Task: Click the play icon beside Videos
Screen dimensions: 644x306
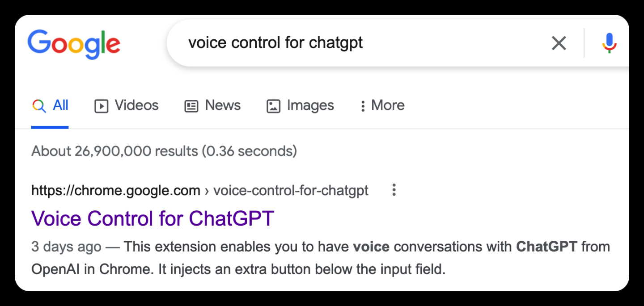Action: tap(102, 106)
